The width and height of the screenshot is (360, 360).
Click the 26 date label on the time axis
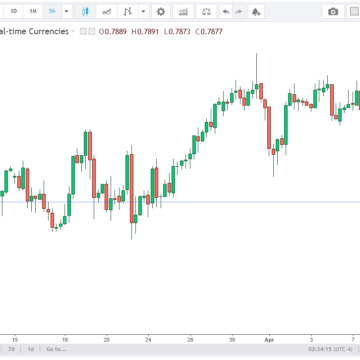click(x=190, y=340)
